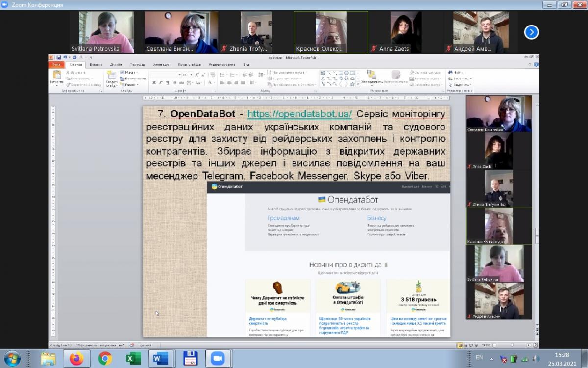Switch to Normal view in the status bar
The height and width of the screenshot is (368, 588).
pos(459,345)
